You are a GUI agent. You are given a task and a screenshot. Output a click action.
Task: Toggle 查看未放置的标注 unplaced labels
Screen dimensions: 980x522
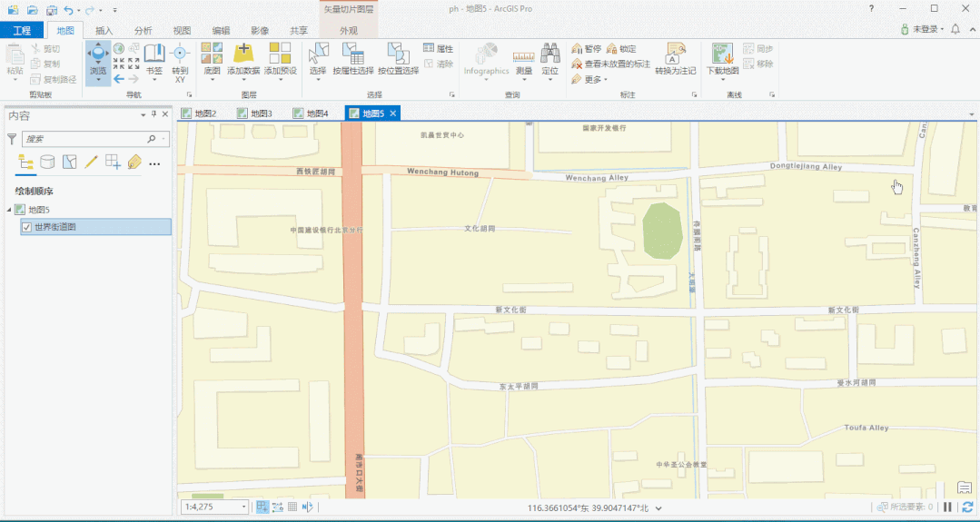coord(610,64)
